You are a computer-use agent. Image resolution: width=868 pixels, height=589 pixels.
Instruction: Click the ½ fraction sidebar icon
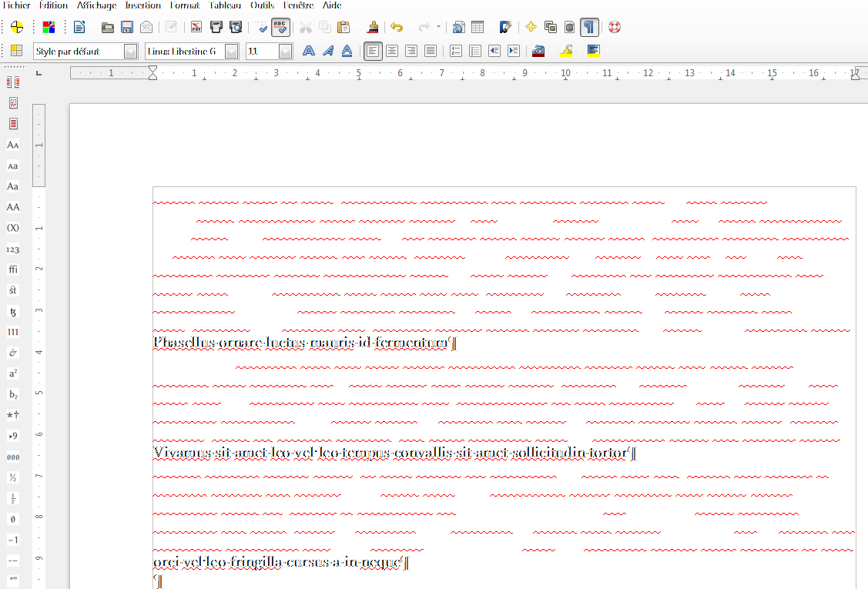pos(13,477)
